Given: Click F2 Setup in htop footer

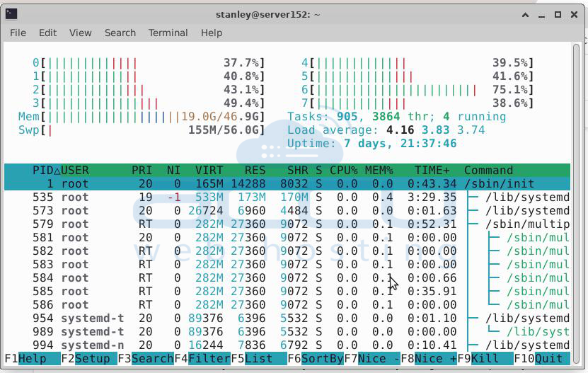Looking at the screenshot, I should 89,358.
